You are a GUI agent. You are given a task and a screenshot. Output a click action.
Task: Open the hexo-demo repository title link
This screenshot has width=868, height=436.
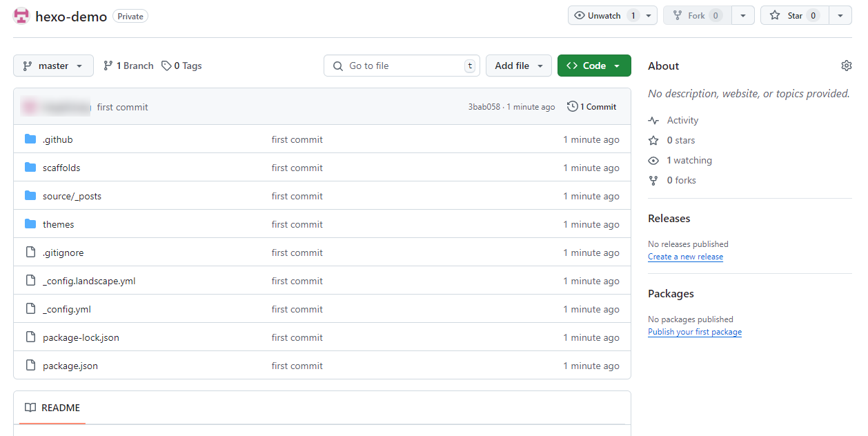click(x=71, y=17)
